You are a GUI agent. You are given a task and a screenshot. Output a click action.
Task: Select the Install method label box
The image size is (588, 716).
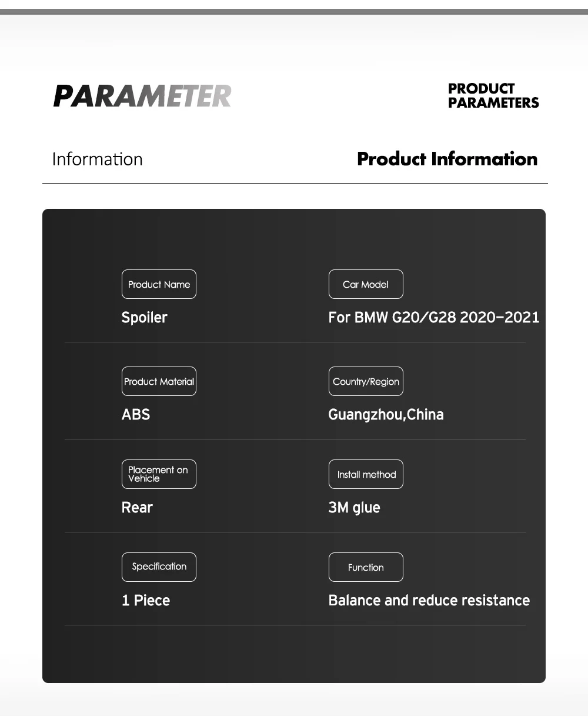point(366,474)
